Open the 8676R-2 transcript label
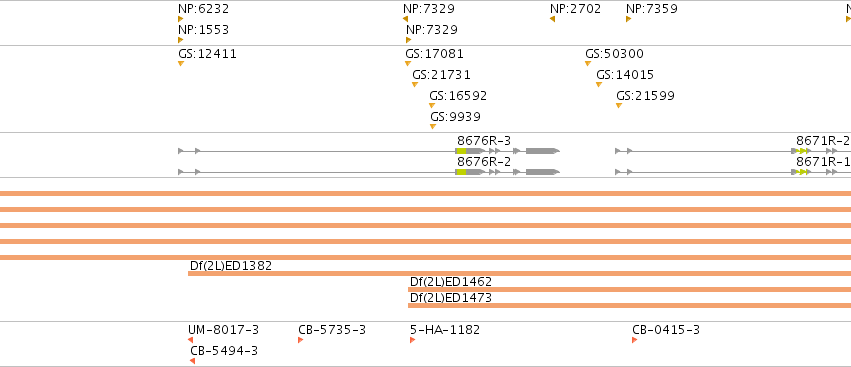 click(x=484, y=162)
